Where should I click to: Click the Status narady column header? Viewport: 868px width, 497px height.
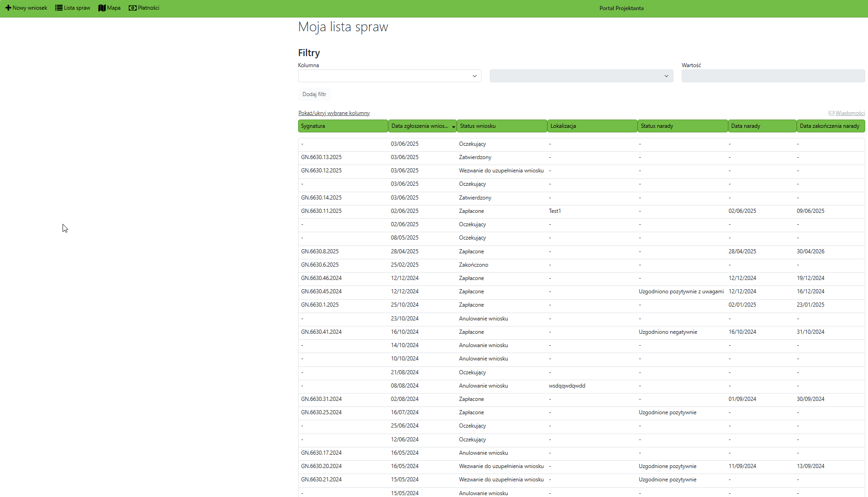(682, 126)
